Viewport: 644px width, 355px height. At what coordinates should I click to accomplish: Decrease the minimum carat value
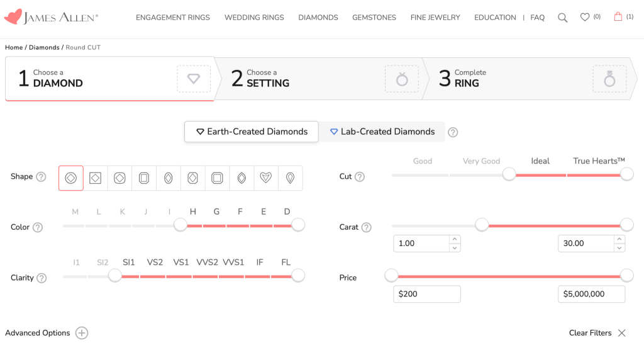pyautogui.click(x=455, y=248)
